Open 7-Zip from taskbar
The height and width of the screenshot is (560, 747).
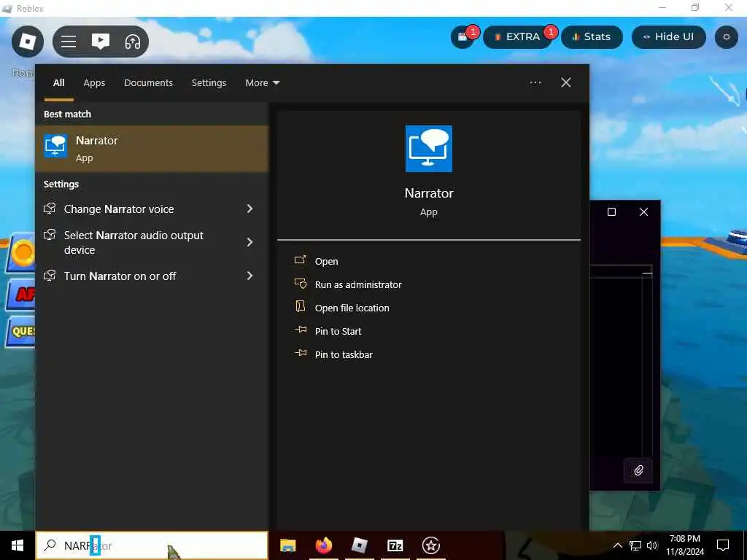[395, 545]
